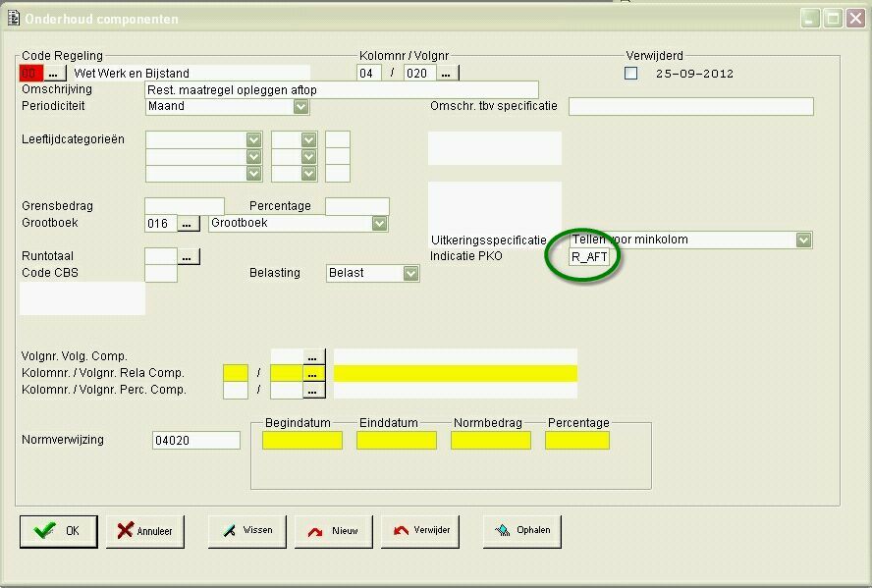Select the Volgnr field containing 020
Viewport: 872px width, 588px height.
(420, 74)
